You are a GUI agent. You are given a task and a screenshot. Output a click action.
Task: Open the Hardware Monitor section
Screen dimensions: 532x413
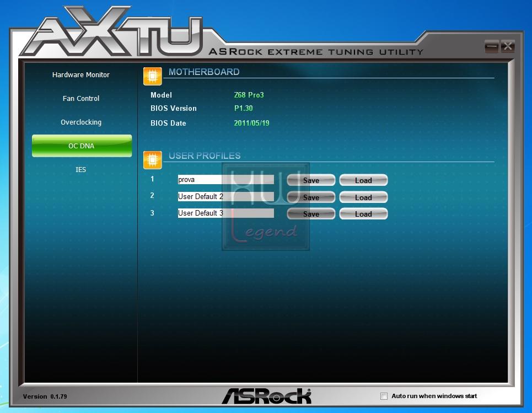[x=80, y=74]
